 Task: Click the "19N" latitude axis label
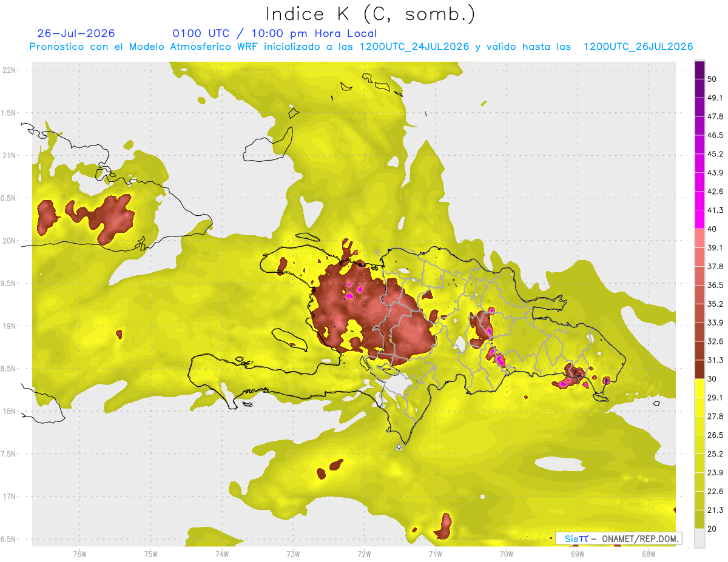point(10,326)
